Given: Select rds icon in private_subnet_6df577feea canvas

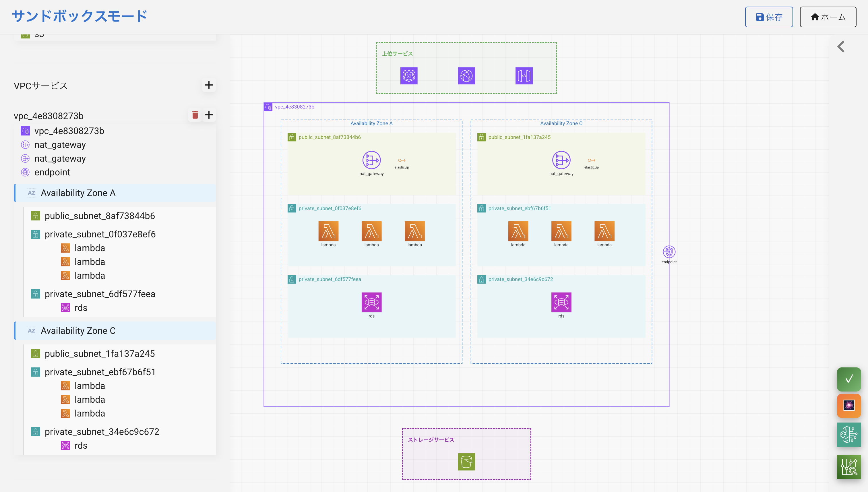Looking at the screenshot, I should (371, 303).
